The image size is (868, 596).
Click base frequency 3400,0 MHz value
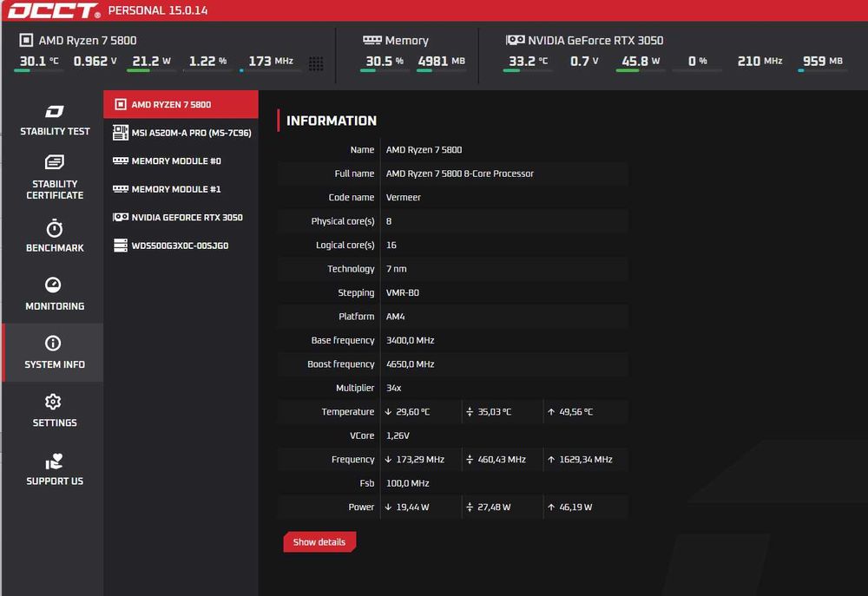411,340
